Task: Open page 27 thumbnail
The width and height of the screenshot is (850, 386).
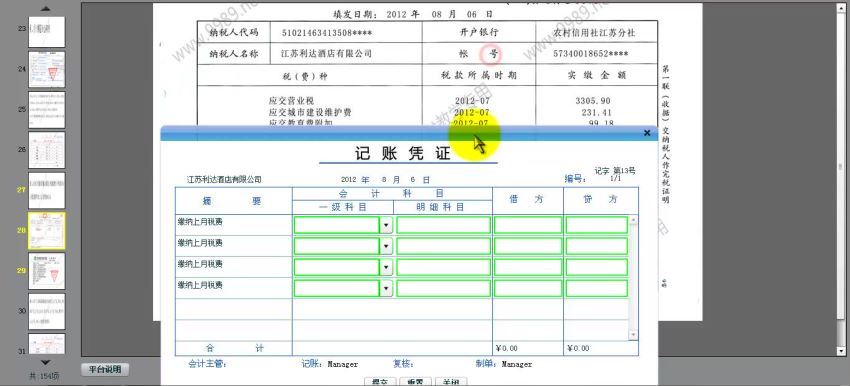Action: (47, 191)
